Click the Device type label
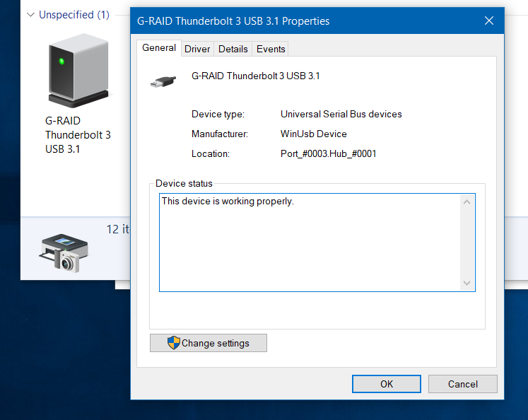The height and width of the screenshot is (420, 528). (218, 114)
